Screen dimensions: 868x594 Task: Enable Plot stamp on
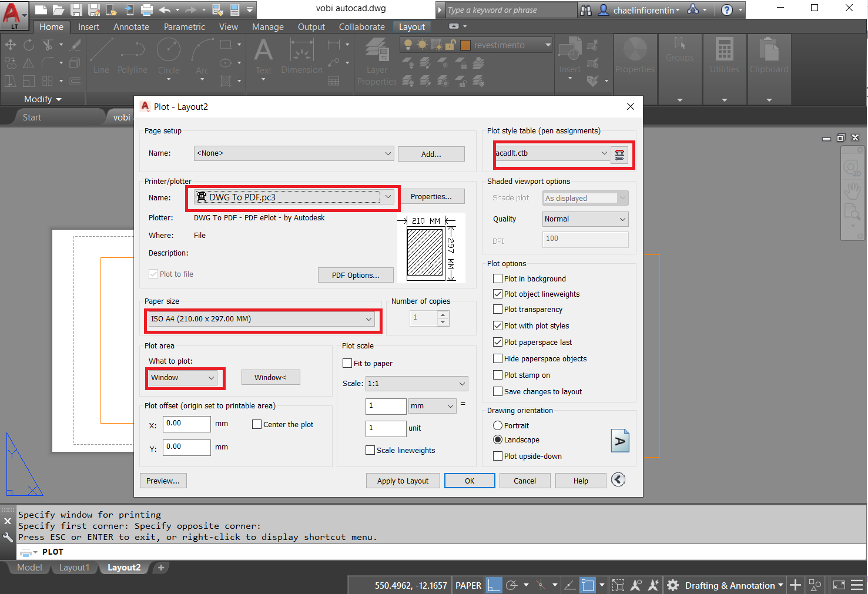click(x=498, y=375)
